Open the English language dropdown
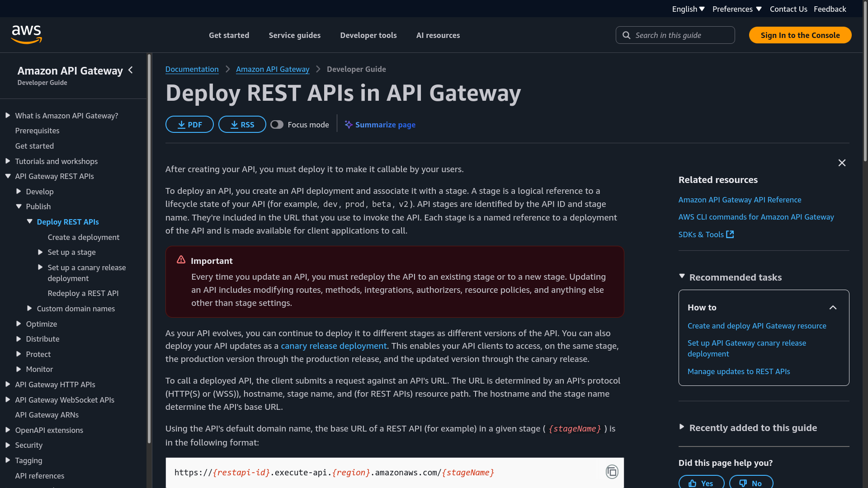The width and height of the screenshot is (868, 488). click(688, 9)
